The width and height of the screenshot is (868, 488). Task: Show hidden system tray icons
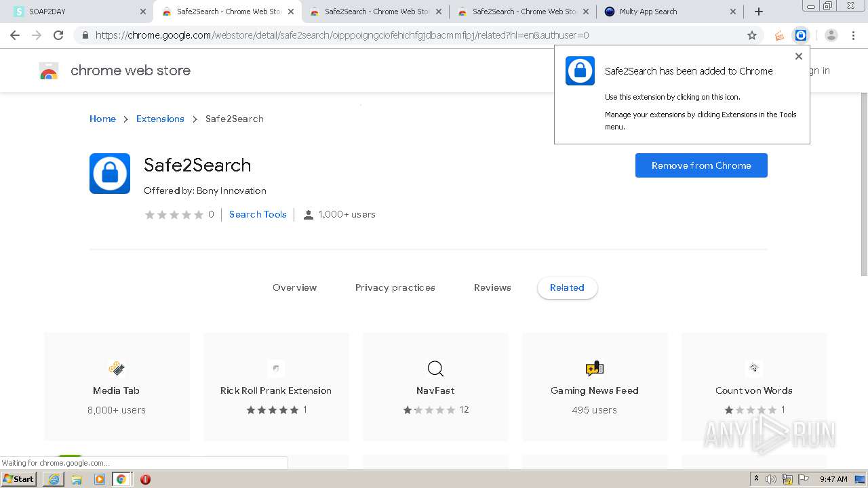(757, 479)
